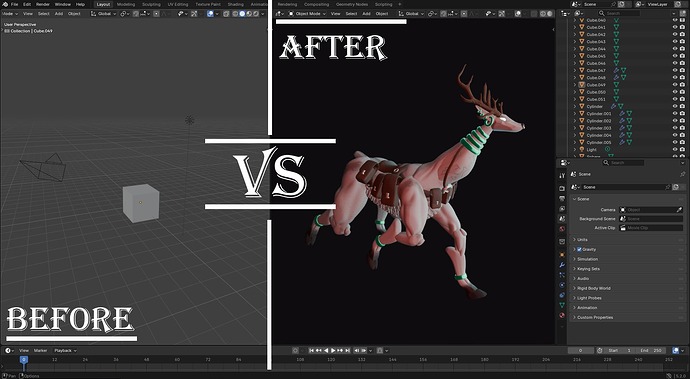The height and width of the screenshot is (379, 690).
Task: Click the light data icon beside Light
Action: pyautogui.click(x=607, y=149)
